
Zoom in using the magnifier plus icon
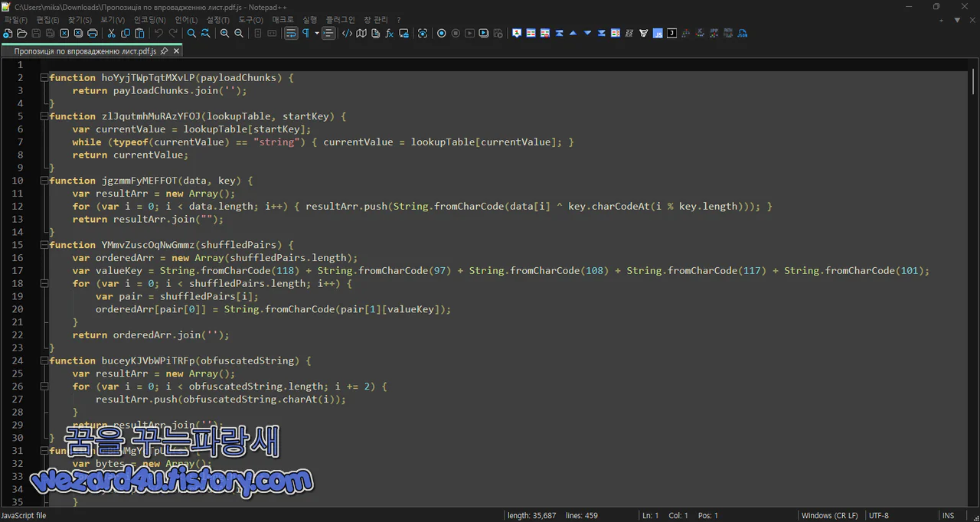click(225, 34)
